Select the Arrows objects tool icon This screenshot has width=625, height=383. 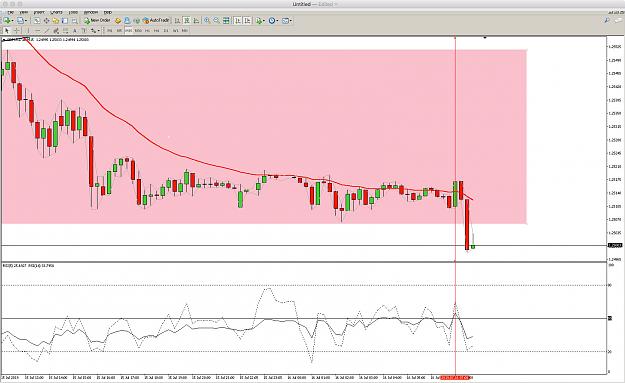[94, 30]
